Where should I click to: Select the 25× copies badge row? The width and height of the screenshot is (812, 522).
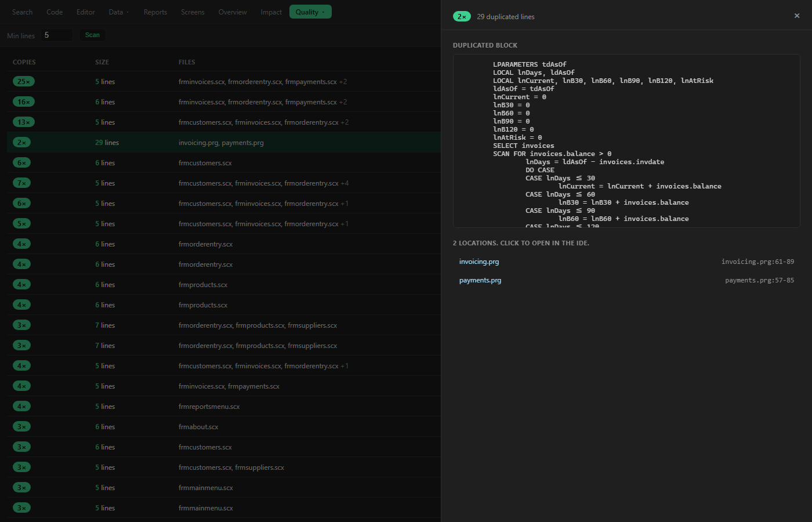coord(223,82)
